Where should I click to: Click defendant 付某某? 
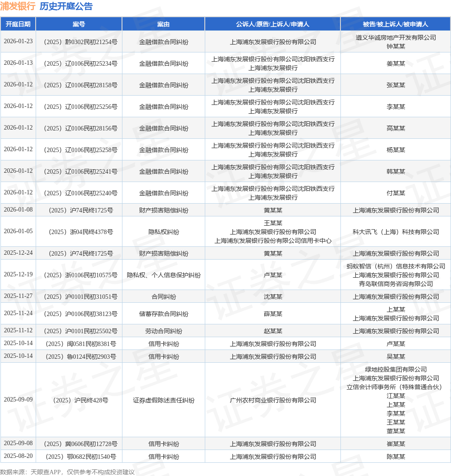[x=396, y=193]
